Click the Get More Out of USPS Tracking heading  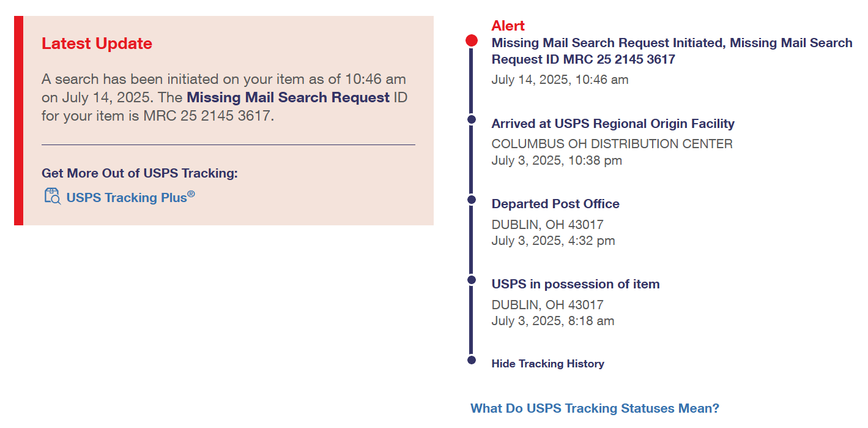tap(139, 173)
